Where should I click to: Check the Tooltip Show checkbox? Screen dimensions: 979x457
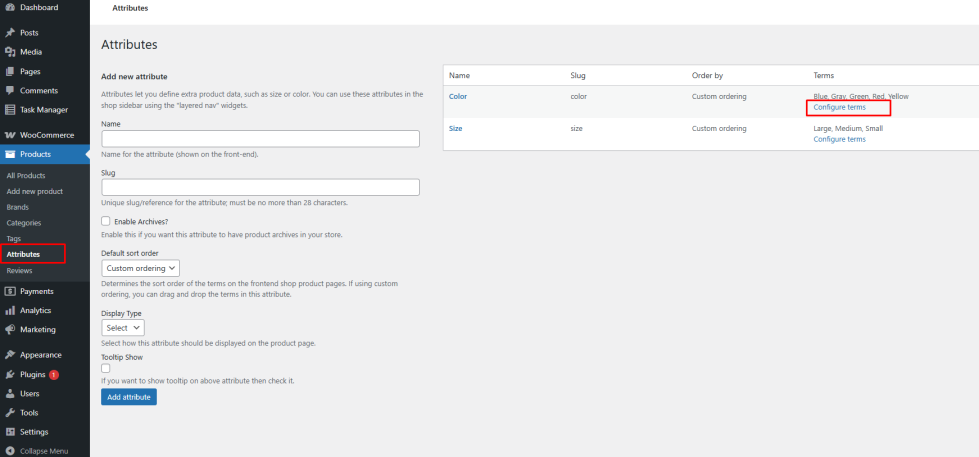107,368
